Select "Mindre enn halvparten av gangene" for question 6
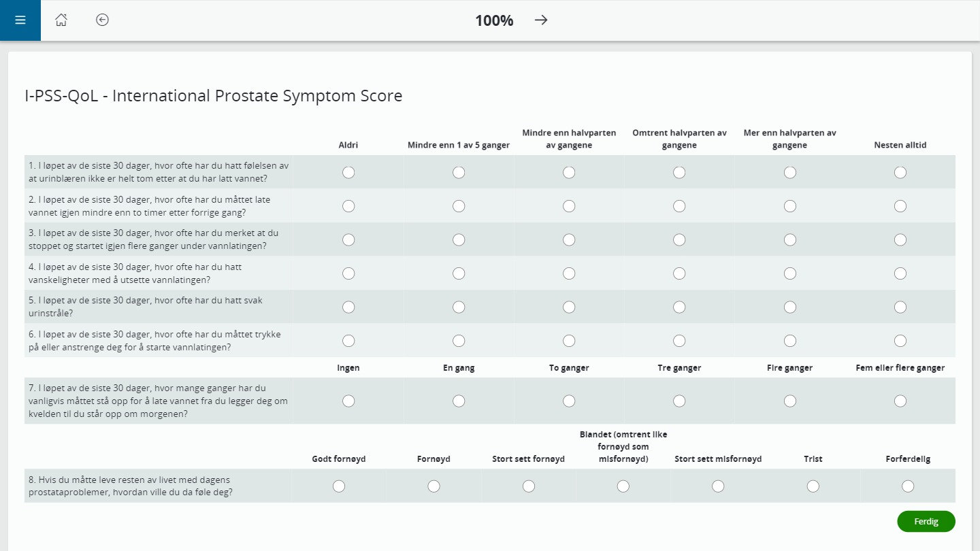This screenshot has width=980, height=551. (x=569, y=340)
